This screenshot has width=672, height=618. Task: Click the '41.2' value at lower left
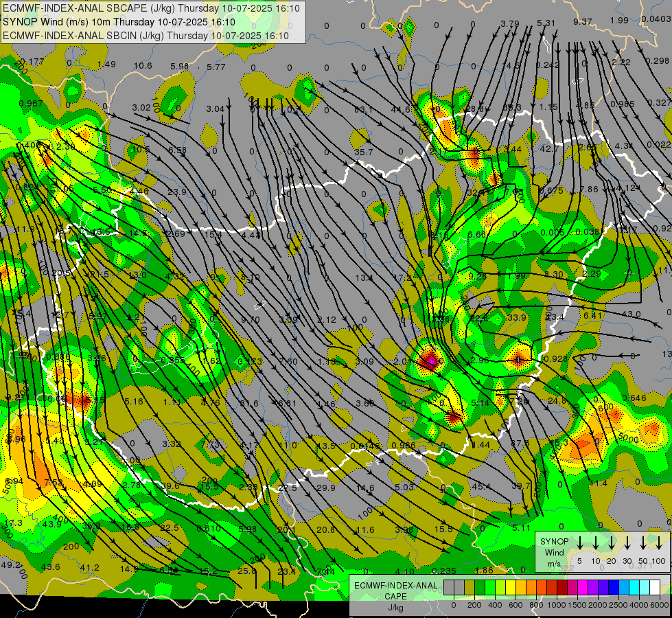[x=90, y=567]
